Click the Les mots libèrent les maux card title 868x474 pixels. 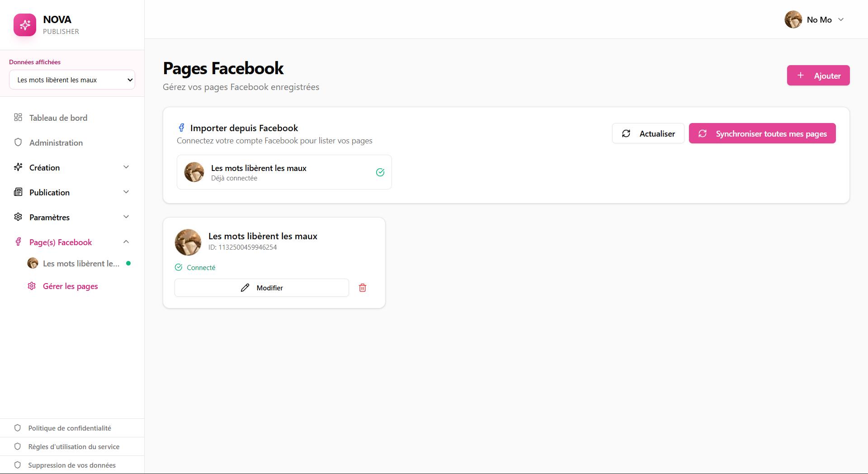pos(263,236)
